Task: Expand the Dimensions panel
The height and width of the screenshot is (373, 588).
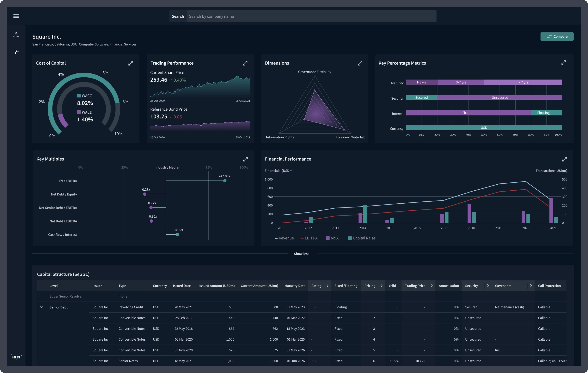Action: point(360,63)
